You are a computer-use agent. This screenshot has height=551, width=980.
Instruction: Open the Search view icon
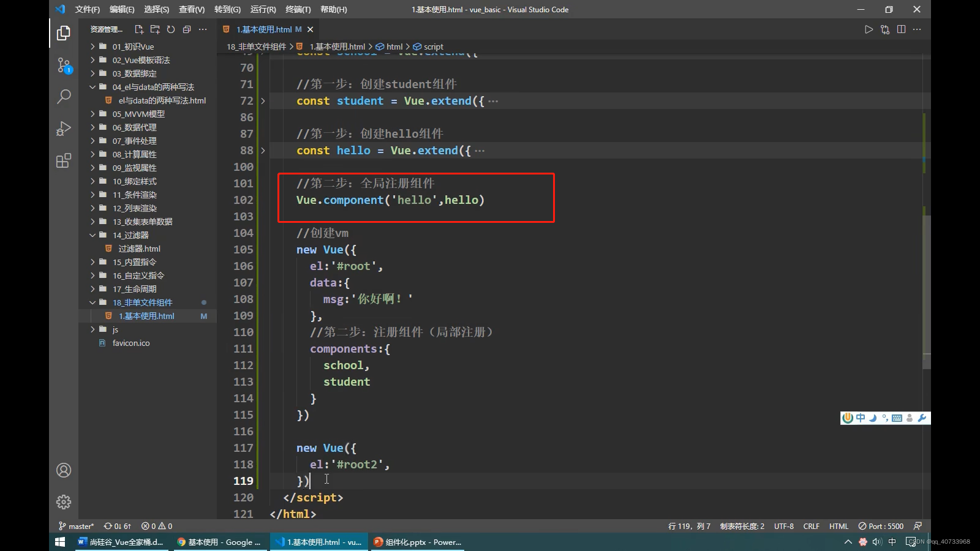[64, 96]
